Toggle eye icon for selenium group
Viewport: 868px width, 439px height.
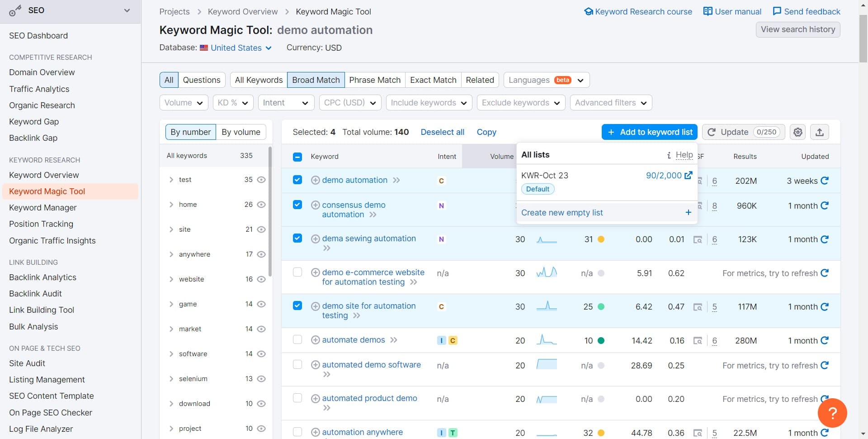pyautogui.click(x=261, y=379)
